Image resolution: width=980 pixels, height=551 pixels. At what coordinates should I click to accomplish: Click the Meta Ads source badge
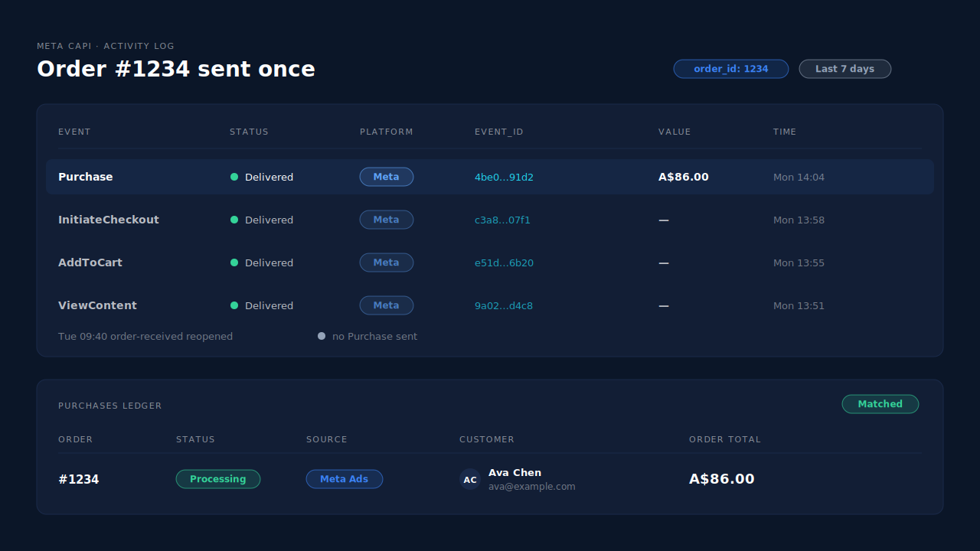[345, 479]
